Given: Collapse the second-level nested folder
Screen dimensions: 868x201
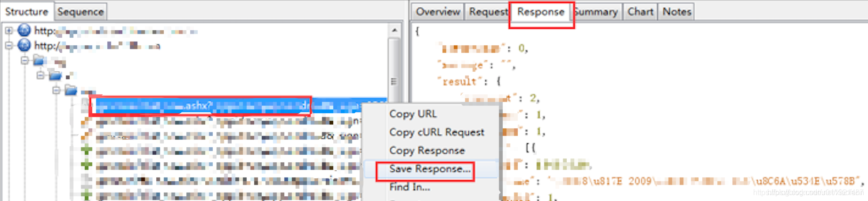Looking at the screenshot, I should (40, 75).
